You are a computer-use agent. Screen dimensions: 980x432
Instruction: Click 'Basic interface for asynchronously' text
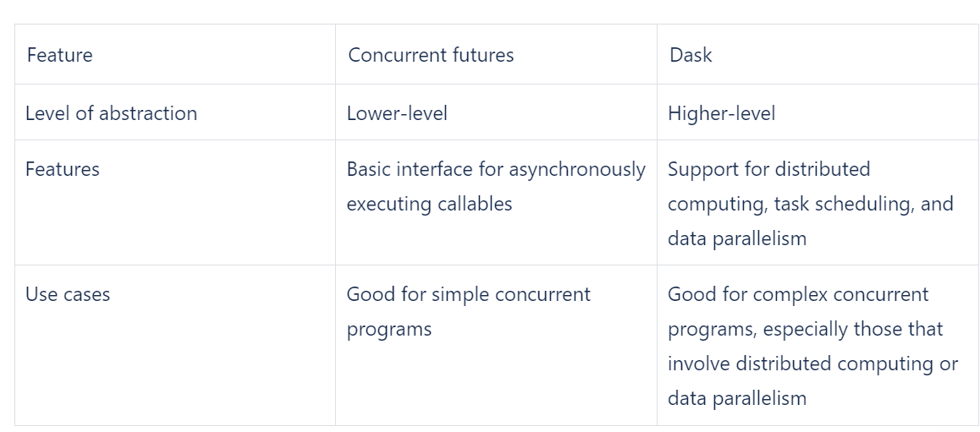click(496, 169)
